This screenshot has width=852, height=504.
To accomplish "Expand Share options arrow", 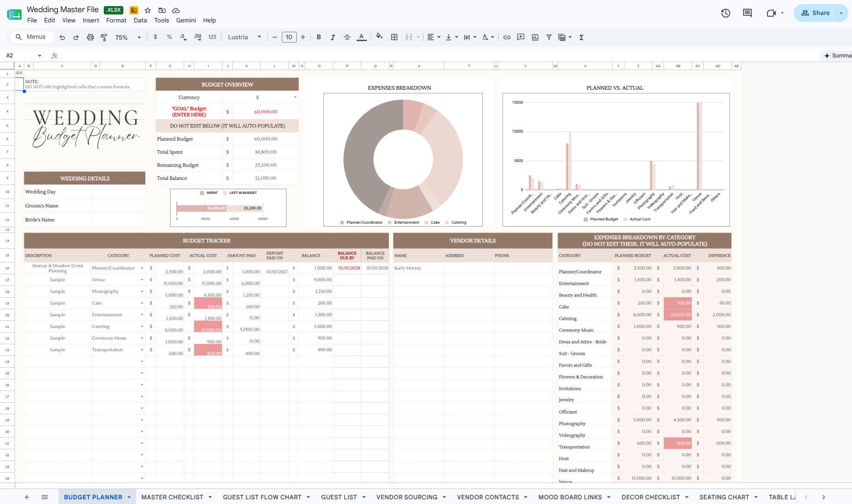I will pos(841,13).
